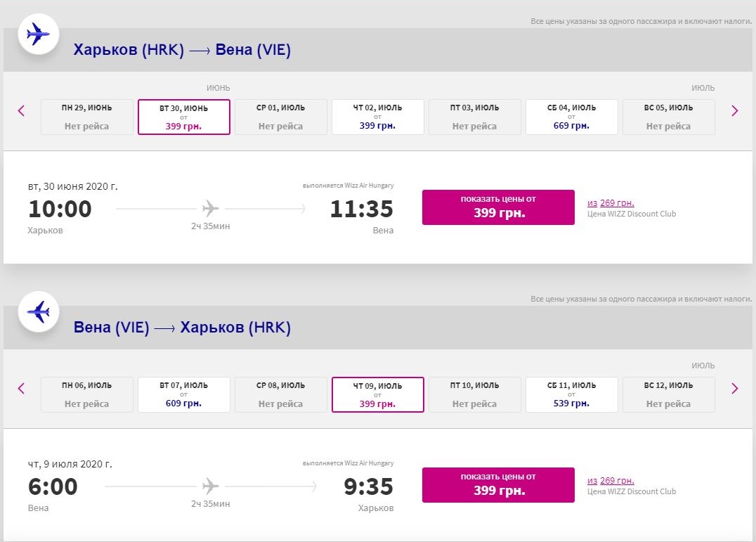Click the outbound route airplane icon
The width and height of the screenshot is (756, 542).
pyautogui.click(x=39, y=32)
